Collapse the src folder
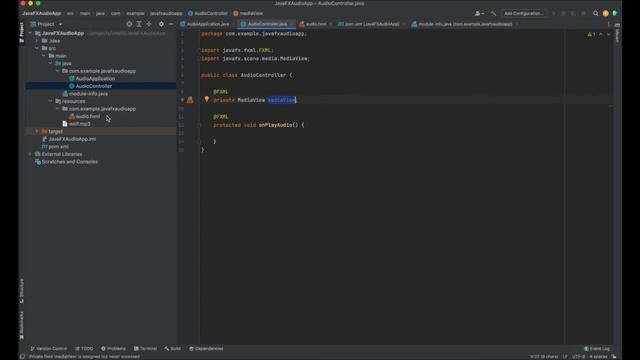 tap(37, 48)
